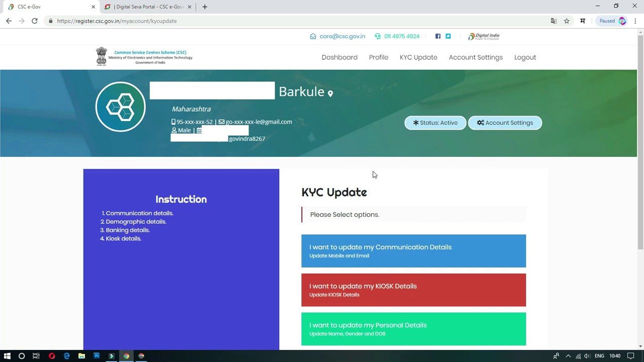Click the 'Communication details.' instruction item
The height and width of the screenshot is (362, 644).
[139, 213]
